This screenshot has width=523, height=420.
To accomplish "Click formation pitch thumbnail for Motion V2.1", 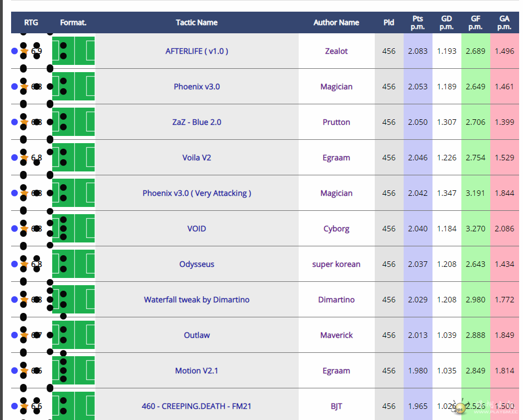I will point(73,371).
